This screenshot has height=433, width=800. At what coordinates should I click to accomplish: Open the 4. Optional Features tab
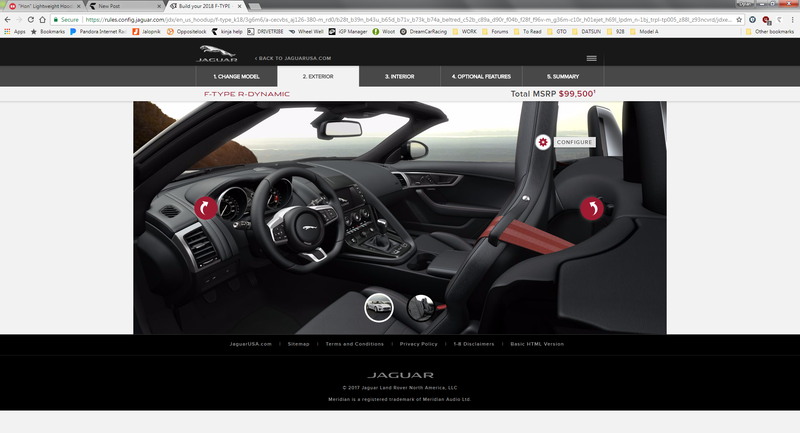click(x=481, y=77)
